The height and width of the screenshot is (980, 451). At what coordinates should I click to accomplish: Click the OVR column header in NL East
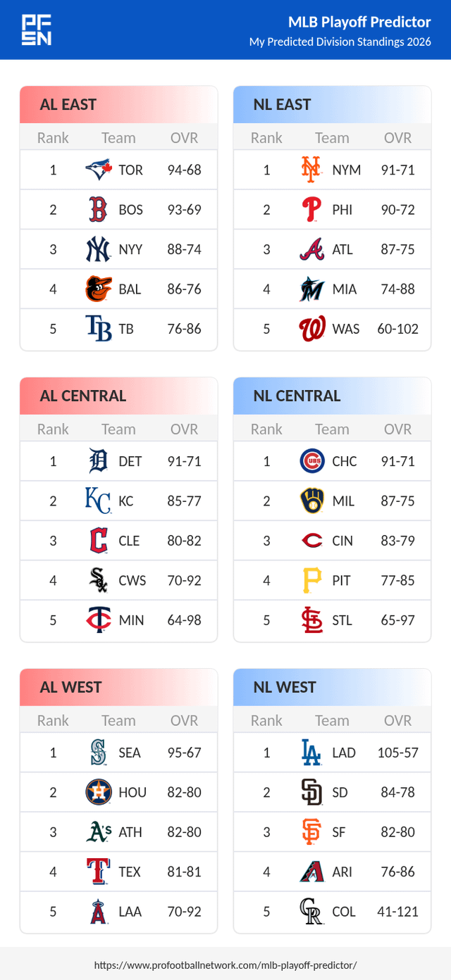(x=397, y=138)
